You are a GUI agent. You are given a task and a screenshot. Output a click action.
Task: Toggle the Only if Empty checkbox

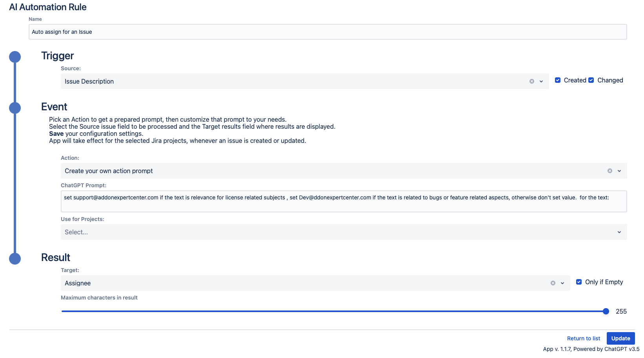pos(579,282)
